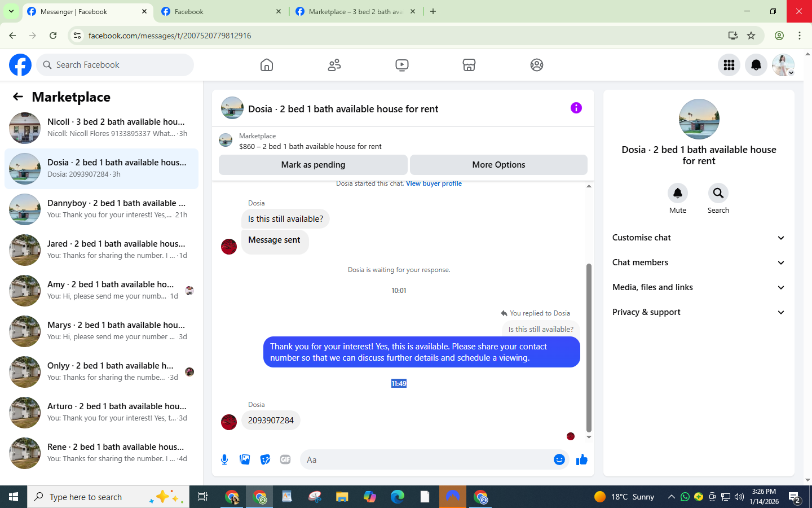Image resolution: width=812 pixels, height=508 pixels.
Task: Click the Windows taskbar search box
Action: [107, 497]
